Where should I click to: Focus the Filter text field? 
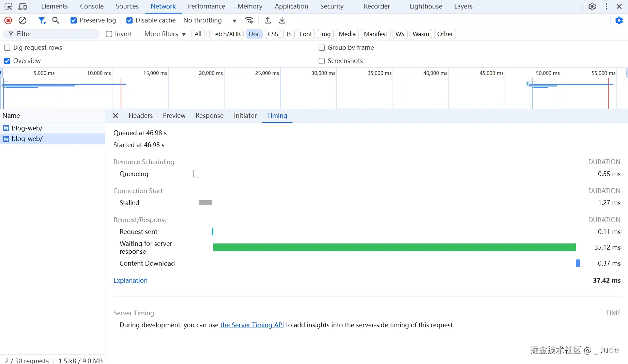point(51,34)
